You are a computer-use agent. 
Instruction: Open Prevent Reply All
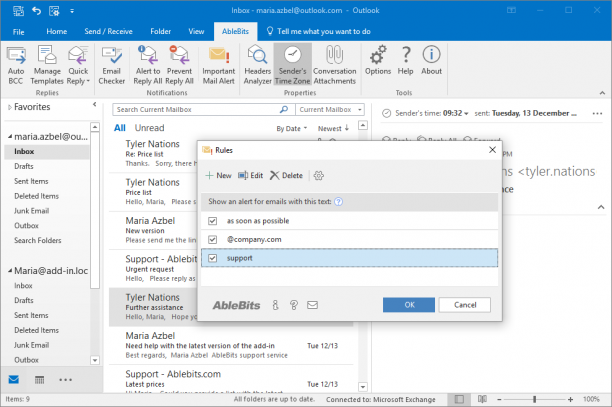pos(179,65)
